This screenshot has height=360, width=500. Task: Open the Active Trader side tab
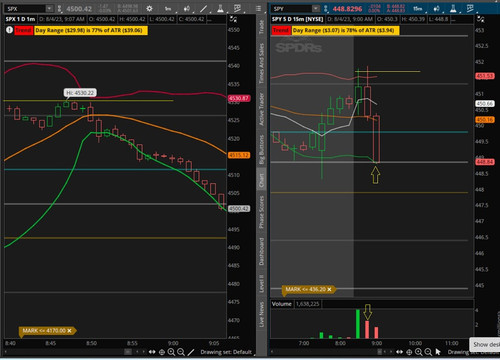(x=262, y=109)
